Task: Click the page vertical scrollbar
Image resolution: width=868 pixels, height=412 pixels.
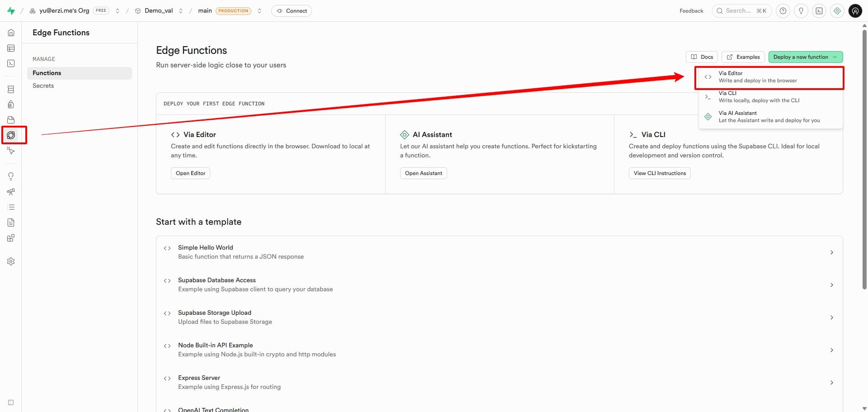Action: [864, 159]
